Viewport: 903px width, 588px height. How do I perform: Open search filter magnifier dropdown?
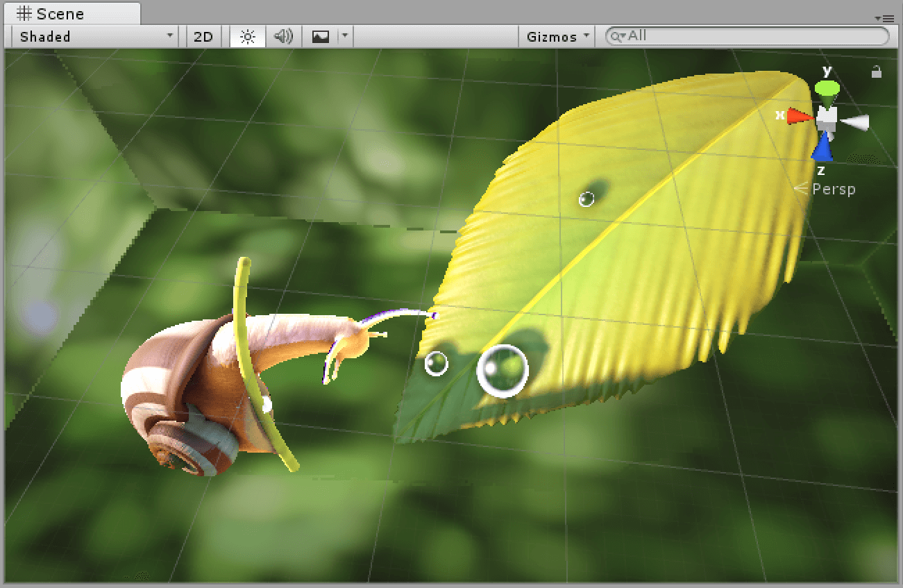618,36
